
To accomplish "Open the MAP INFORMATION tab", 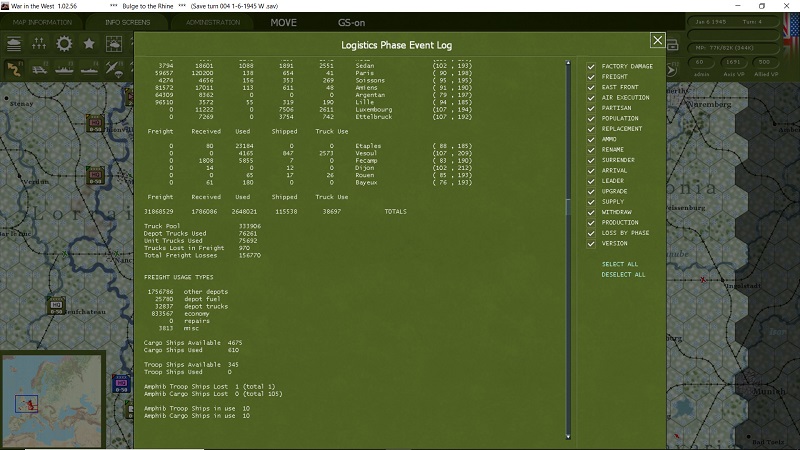I will click(x=42, y=22).
